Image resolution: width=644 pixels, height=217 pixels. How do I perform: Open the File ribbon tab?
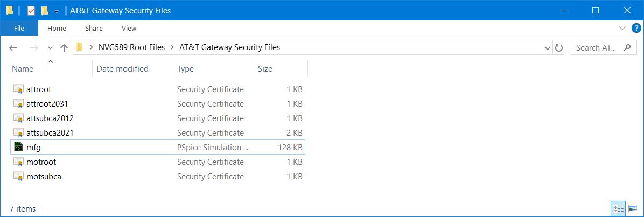[x=19, y=29]
